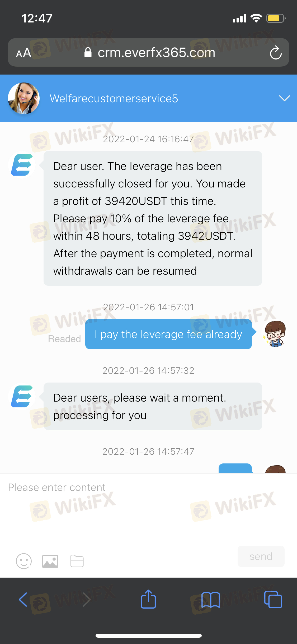
Task: Open AA reader text size menu
Action: pyautogui.click(x=23, y=53)
